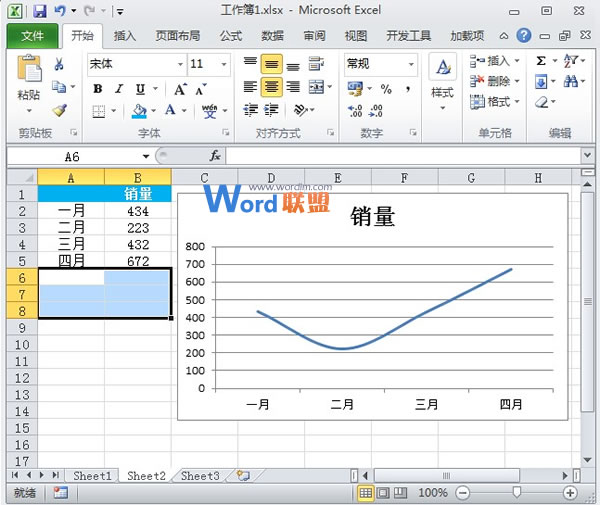600x505 pixels.
Task: Click the 100% zoom level
Action: [x=433, y=492]
